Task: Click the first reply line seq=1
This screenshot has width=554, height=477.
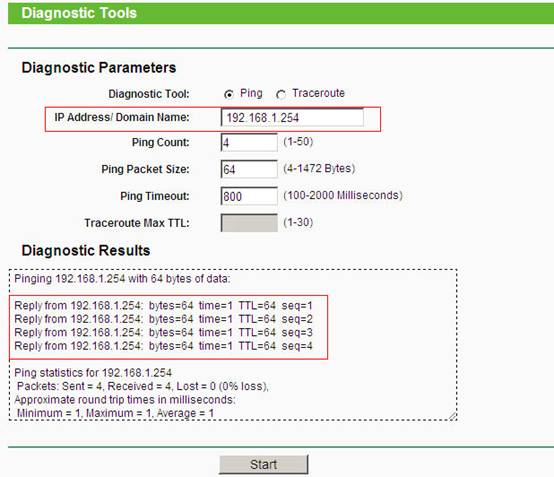Action: click(x=163, y=306)
